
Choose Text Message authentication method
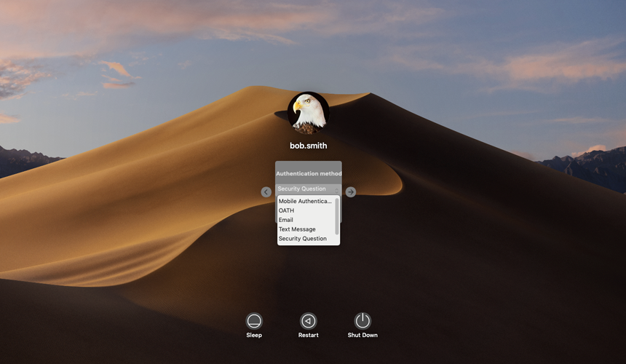tap(306, 229)
